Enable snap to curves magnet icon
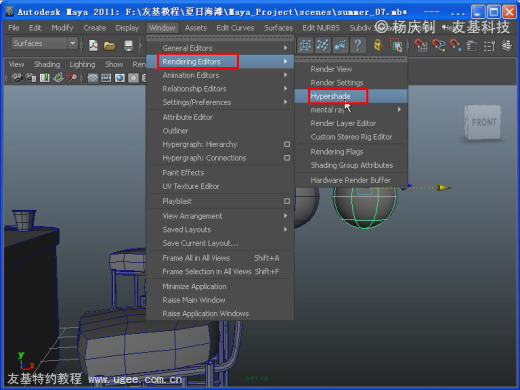The height and width of the screenshot is (390, 520). tap(439, 45)
